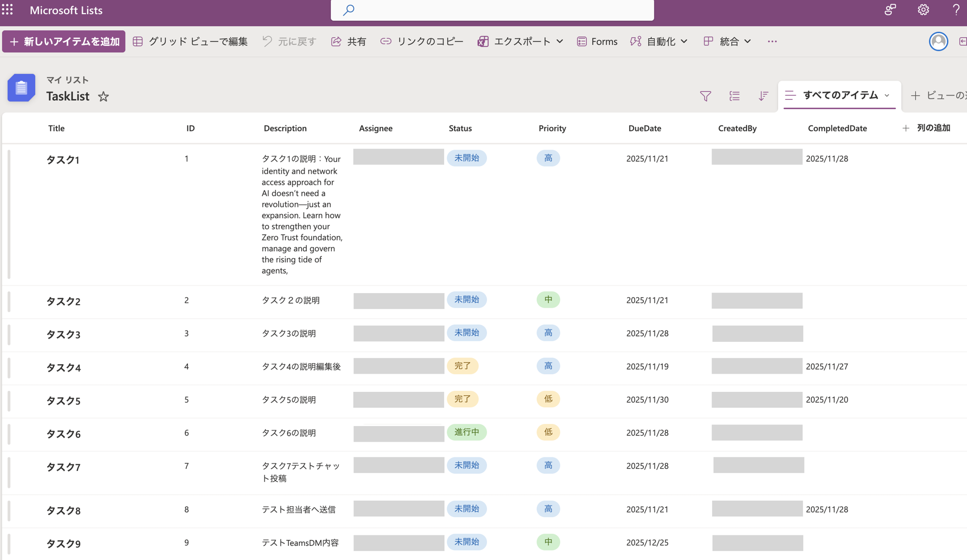967x560 pixels.
Task: Click the sort icon
Action: tap(763, 96)
